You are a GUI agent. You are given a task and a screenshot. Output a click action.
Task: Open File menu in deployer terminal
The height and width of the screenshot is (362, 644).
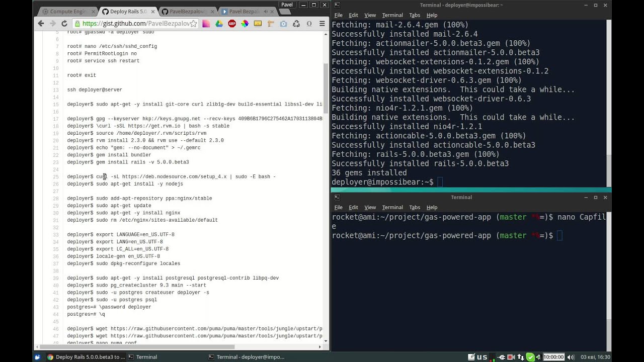pos(338,15)
